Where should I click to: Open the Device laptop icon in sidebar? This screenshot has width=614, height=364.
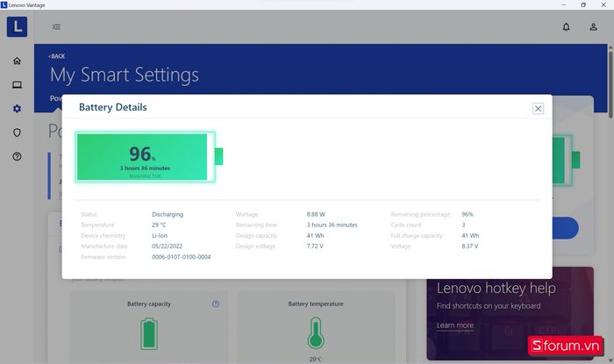coord(17,84)
